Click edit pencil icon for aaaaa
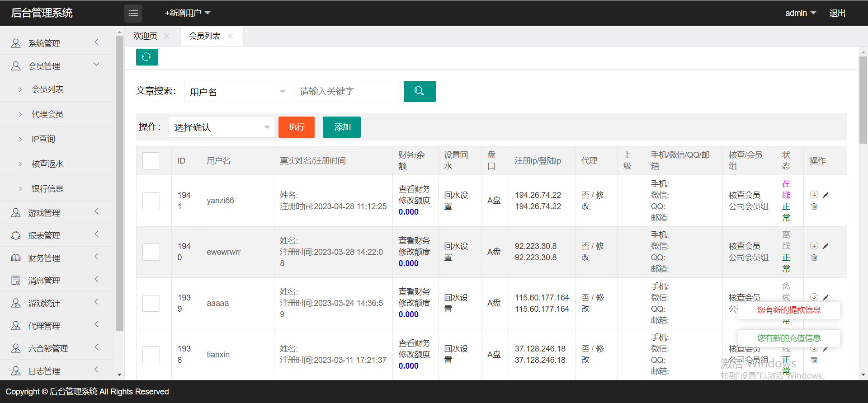Viewport: 868px width, 403px height. pyautogui.click(x=826, y=297)
